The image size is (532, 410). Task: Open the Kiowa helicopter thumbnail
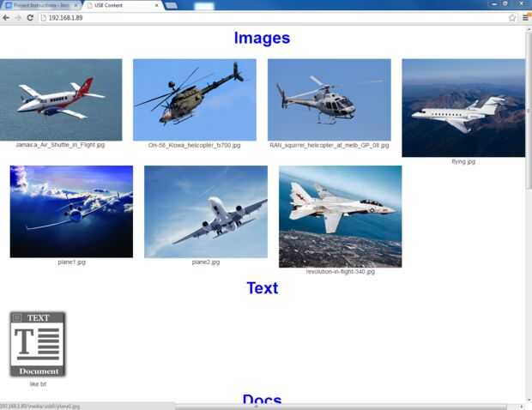point(195,99)
